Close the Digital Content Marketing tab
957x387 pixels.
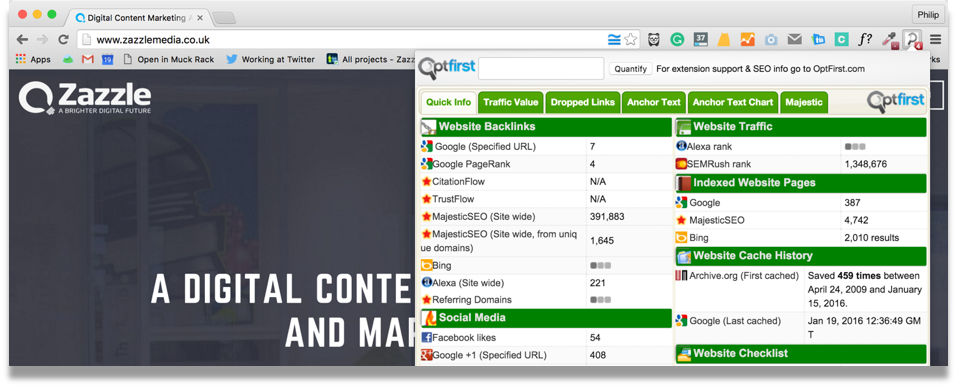(x=200, y=18)
